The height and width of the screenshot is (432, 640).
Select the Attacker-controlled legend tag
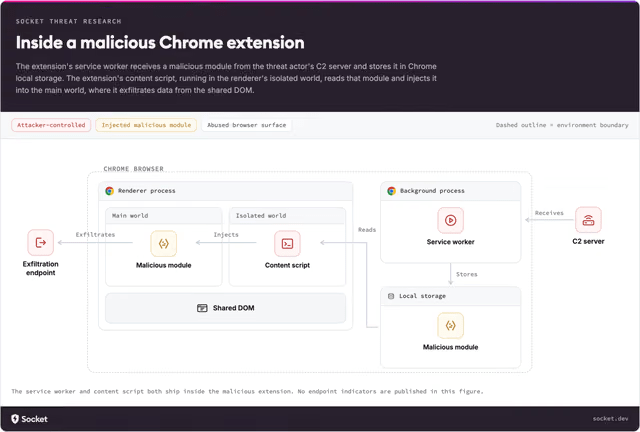51,125
